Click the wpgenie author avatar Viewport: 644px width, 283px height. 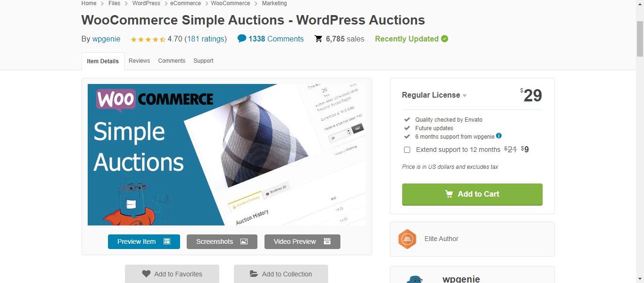point(415,279)
